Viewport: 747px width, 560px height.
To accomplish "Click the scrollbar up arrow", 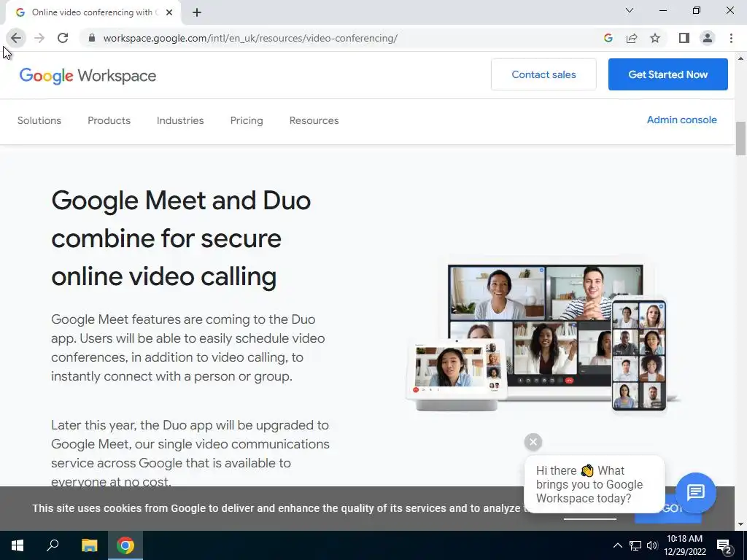I will [x=740, y=58].
